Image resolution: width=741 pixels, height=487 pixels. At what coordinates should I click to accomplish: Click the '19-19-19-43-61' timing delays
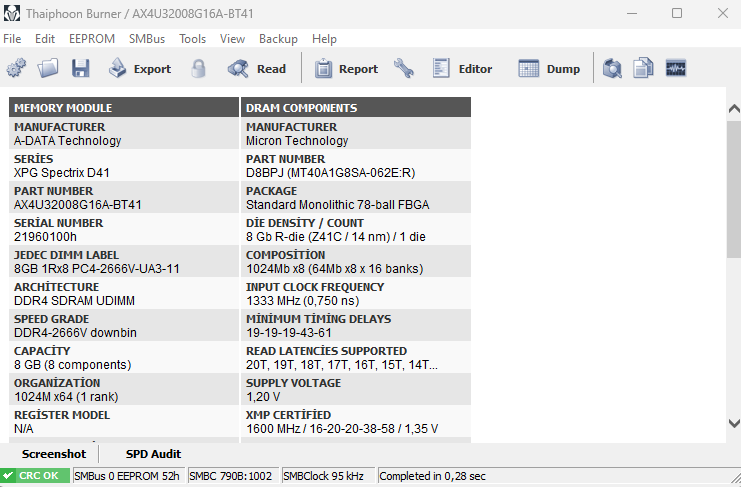[289, 333]
